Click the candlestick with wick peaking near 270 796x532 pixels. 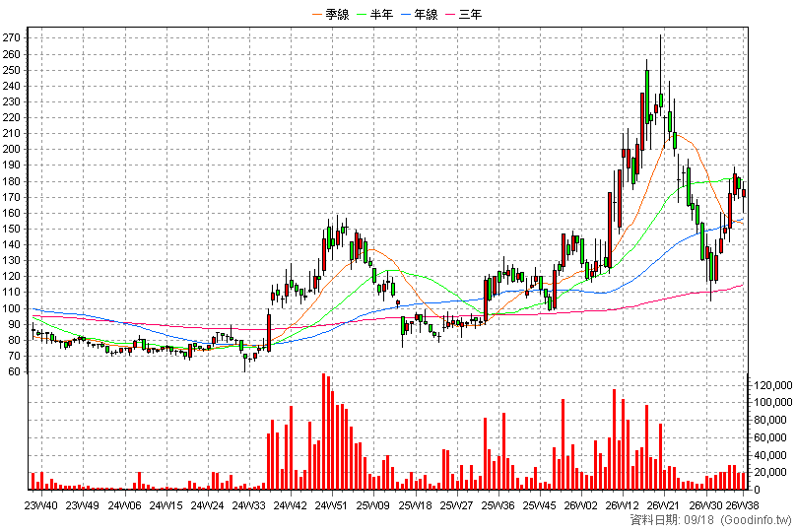click(x=660, y=100)
